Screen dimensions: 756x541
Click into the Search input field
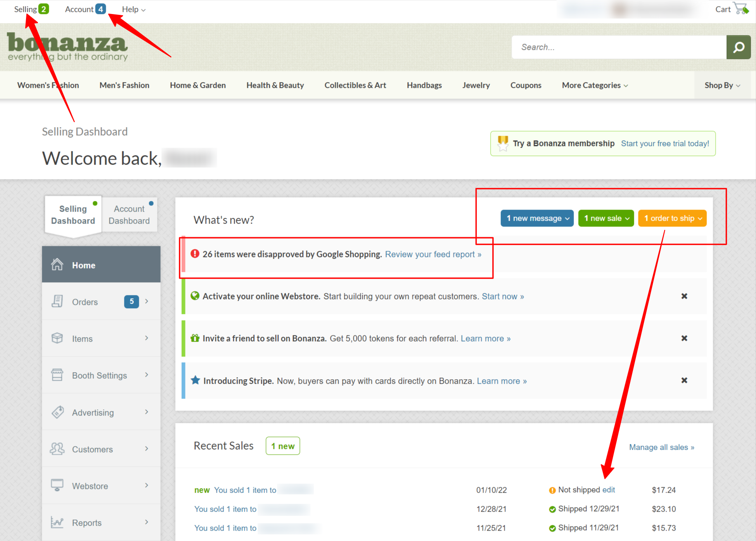pos(619,47)
